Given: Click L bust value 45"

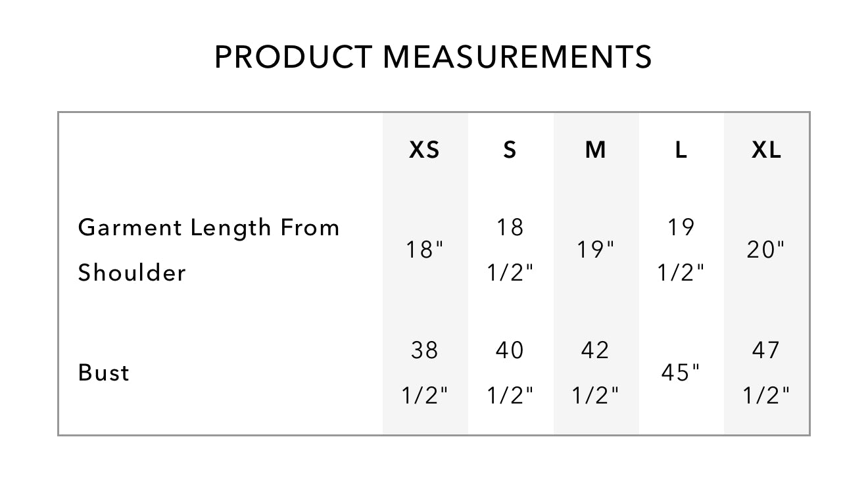Looking at the screenshot, I should click(x=681, y=373).
